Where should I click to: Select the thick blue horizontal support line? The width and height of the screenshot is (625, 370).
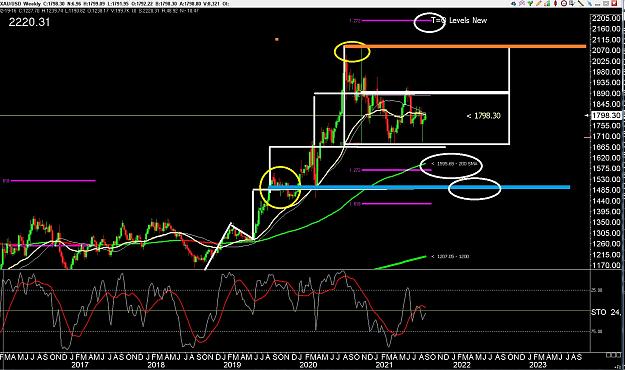(419, 187)
